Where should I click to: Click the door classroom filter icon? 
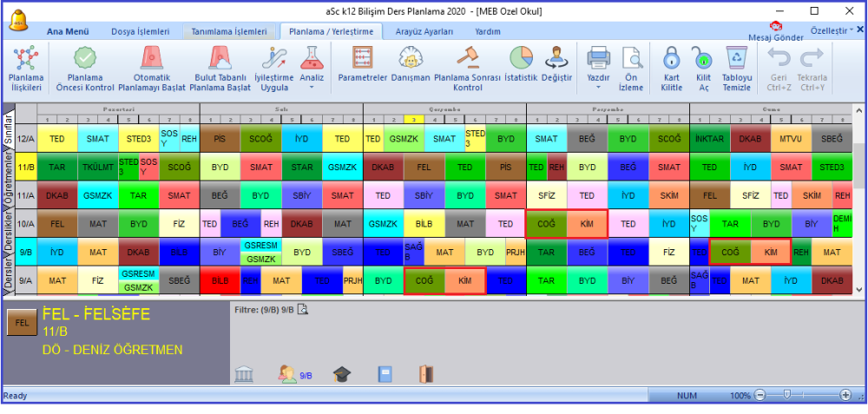pyautogui.click(x=425, y=375)
